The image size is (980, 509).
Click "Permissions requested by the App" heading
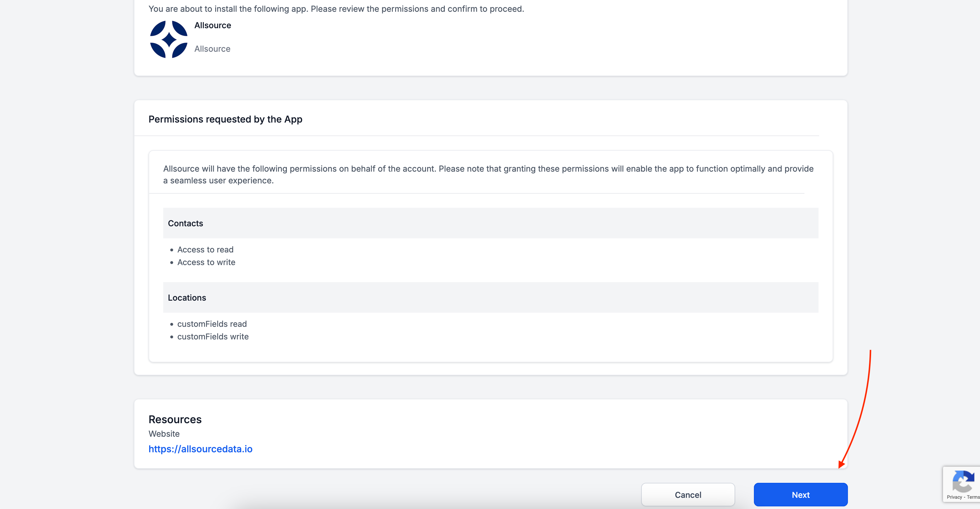(x=225, y=119)
